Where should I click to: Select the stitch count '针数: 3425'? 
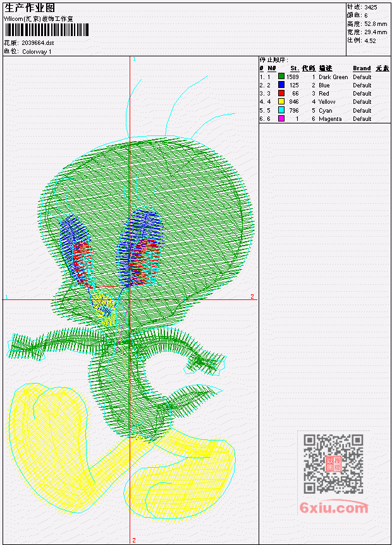[362, 7]
